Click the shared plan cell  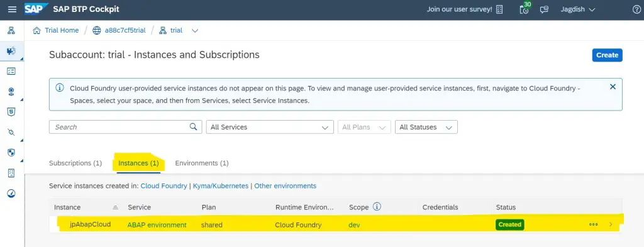click(x=212, y=225)
